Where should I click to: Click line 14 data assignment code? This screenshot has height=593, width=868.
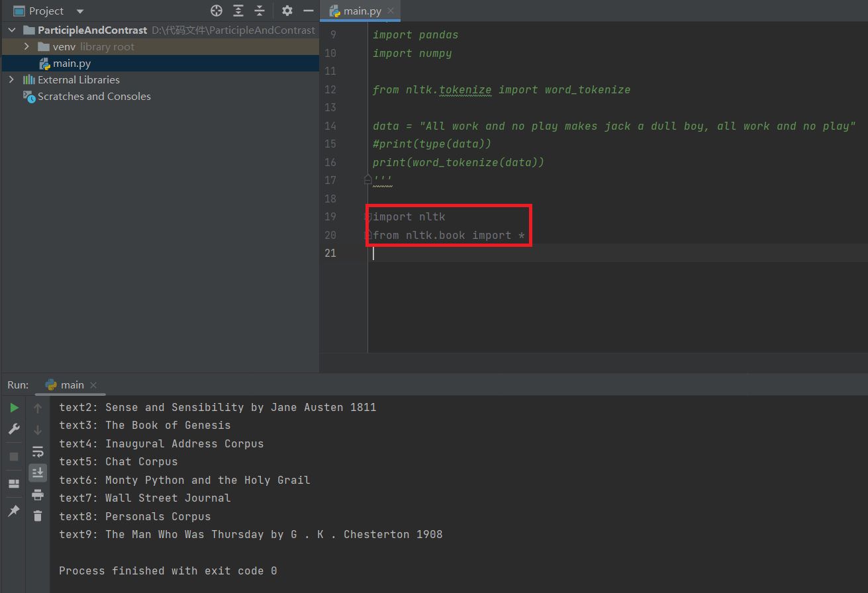(x=614, y=126)
